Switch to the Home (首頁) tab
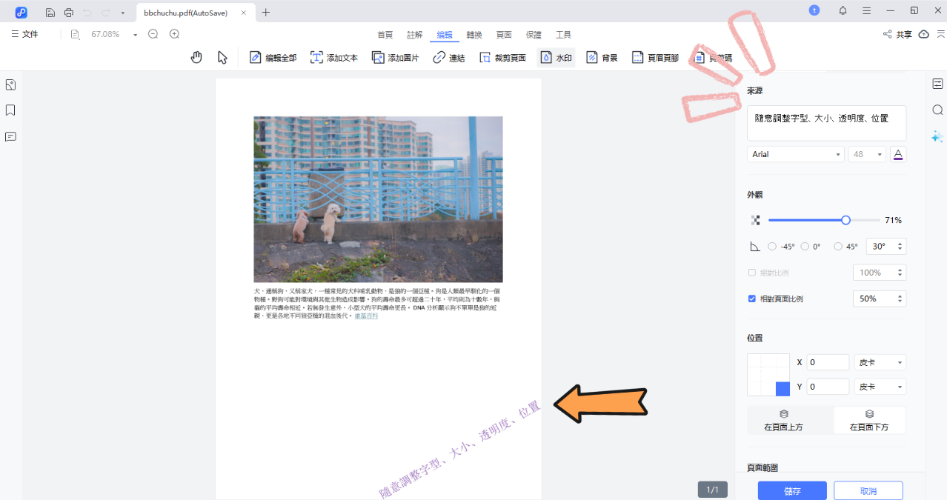This screenshot has width=947, height=500. (x=385, y=35)
